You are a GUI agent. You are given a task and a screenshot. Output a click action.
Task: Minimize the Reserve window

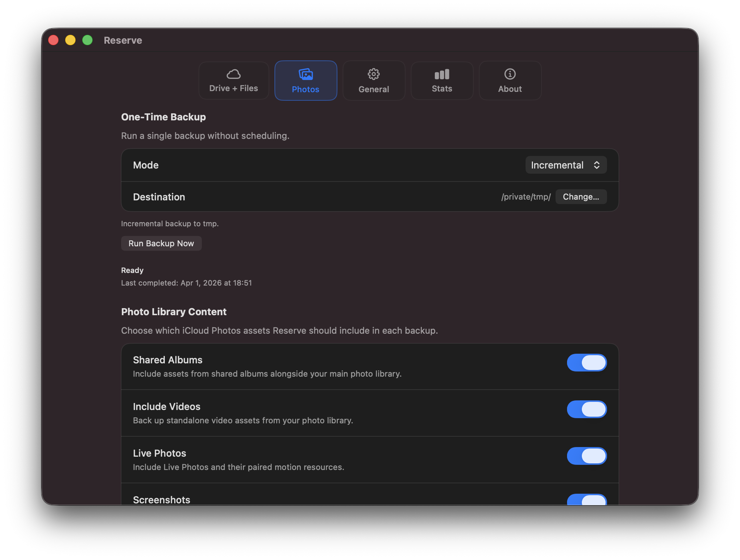(x=70, y=40)
